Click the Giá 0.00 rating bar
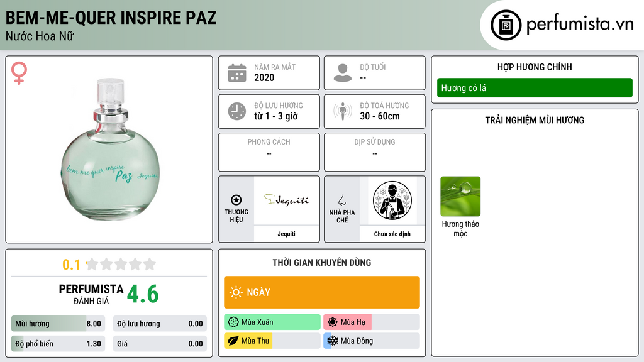This screenshot has width=644, height=362. pyautogui.click(x=160, y=344)
